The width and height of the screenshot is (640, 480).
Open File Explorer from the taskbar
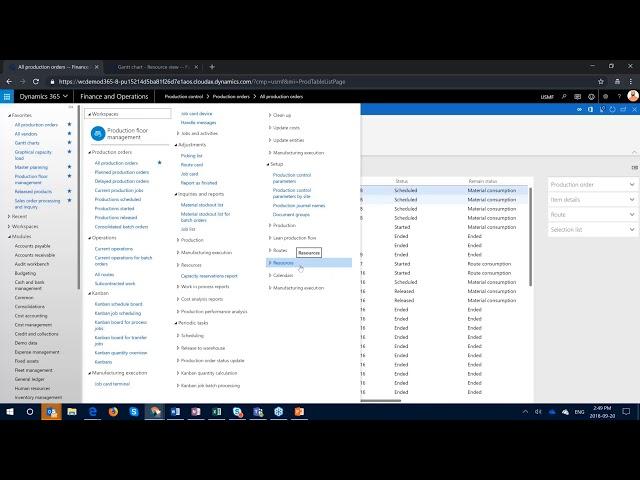pos(72,412)
